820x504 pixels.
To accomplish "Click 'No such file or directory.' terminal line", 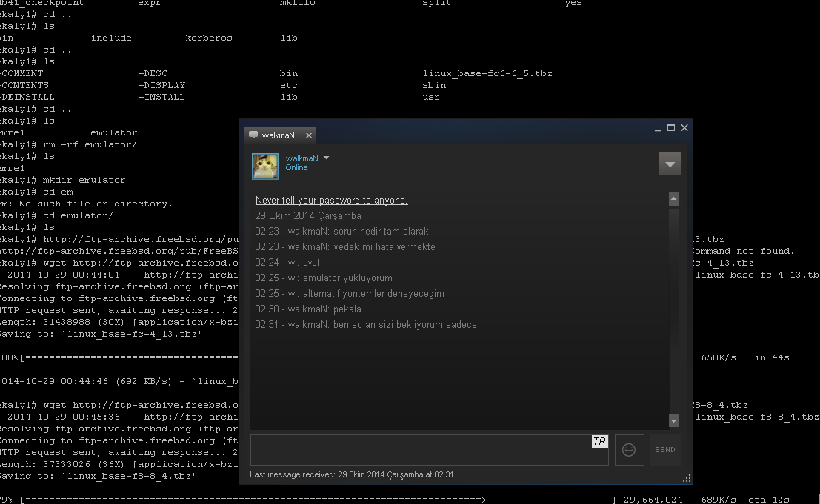I will tap(96, 204).
